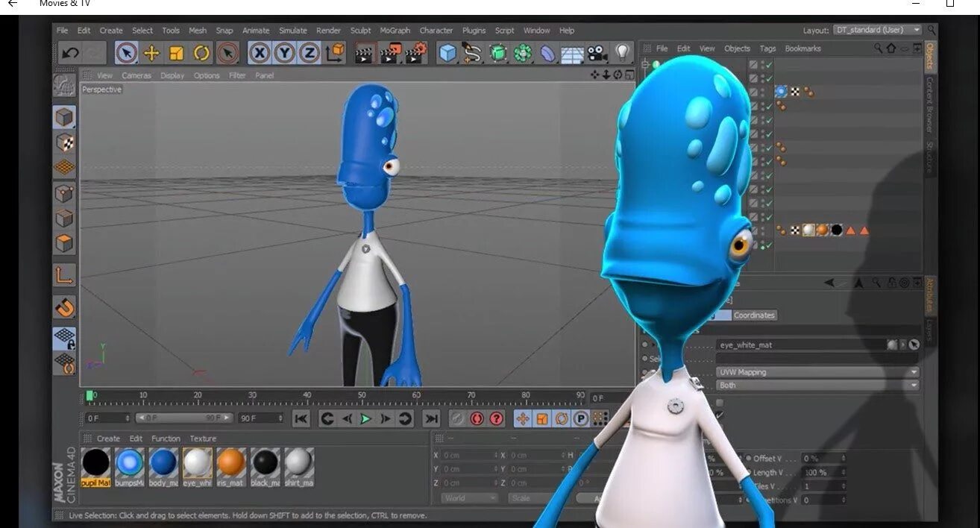Go to start of animation
This screenshot has width=980, height=528.
tap(301, 419)
